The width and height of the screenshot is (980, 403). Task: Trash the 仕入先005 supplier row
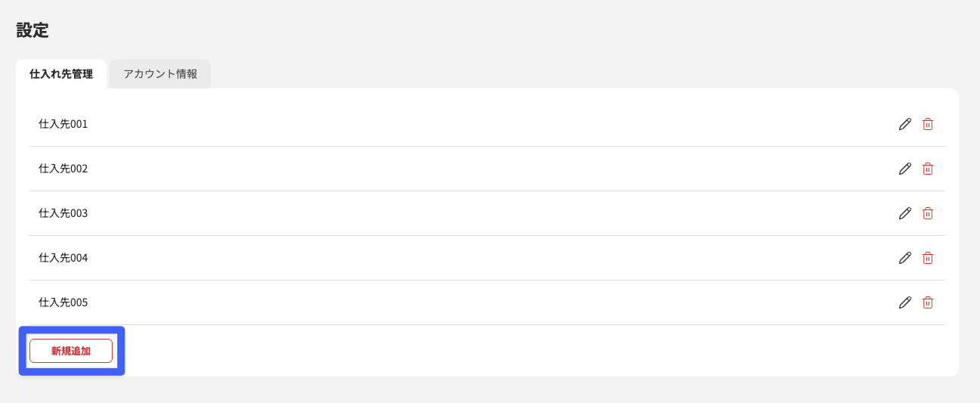(928, 302)
